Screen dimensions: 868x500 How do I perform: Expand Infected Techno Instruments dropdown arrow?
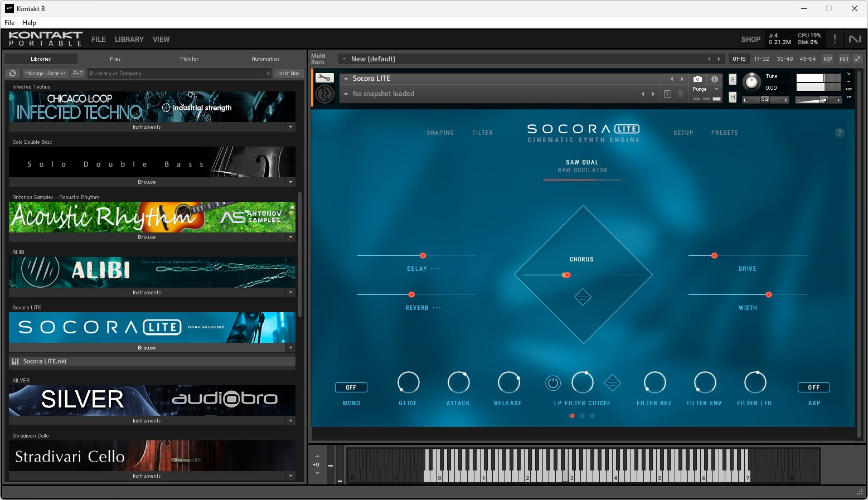pos(290,127)
